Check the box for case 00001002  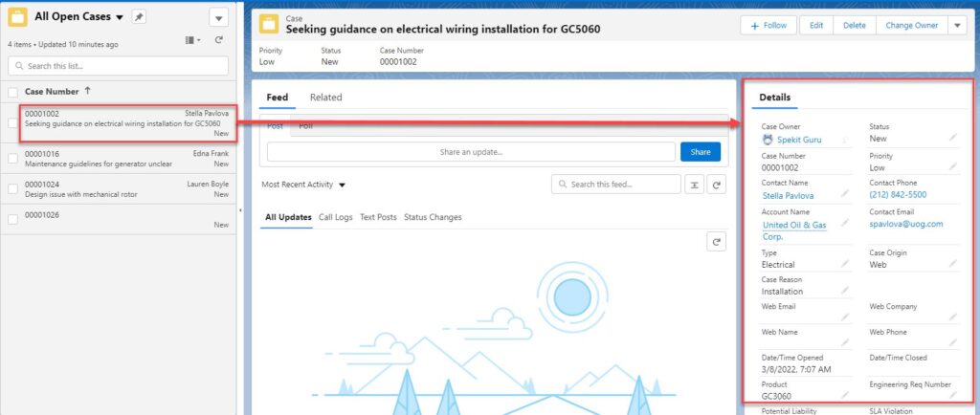(x=12, y=123)
